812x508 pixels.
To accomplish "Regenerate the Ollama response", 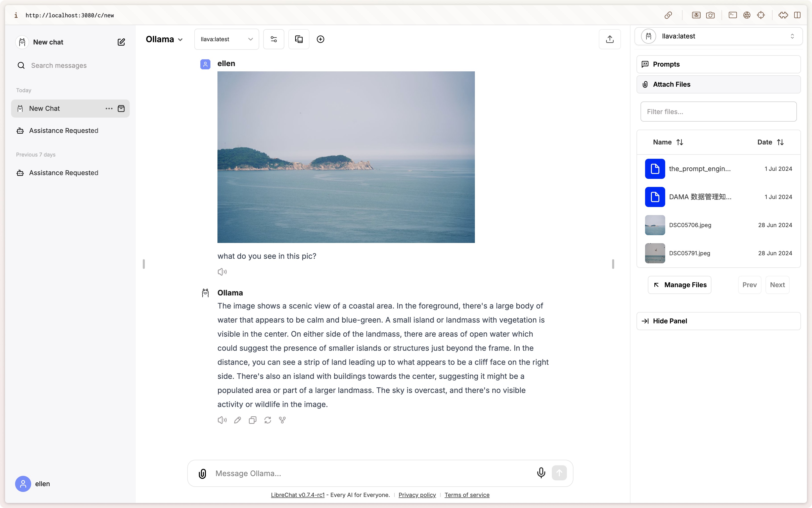I will 267,420.
